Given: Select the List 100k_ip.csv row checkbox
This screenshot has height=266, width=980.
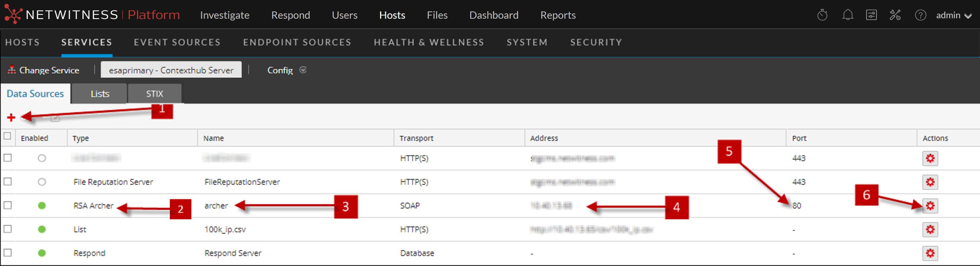Looking at the screenshot, I should 8,229.
